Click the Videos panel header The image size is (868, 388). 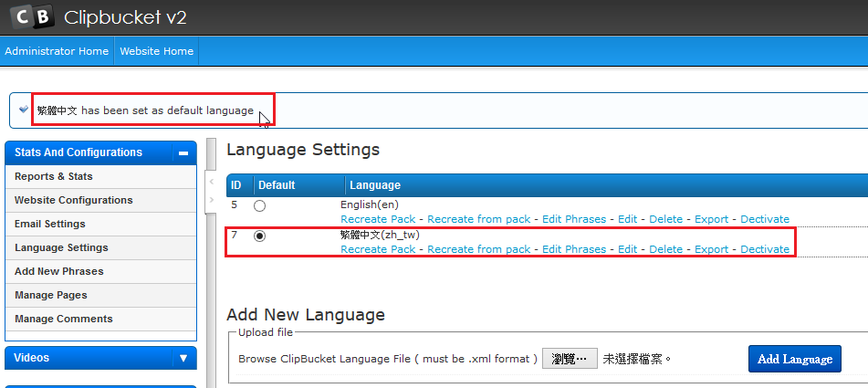click(x=100, y=358)
